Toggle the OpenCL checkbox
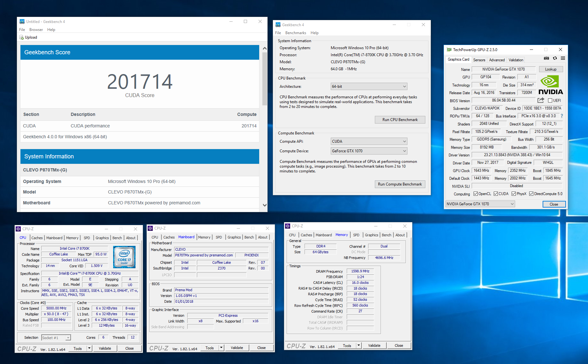Viewport: 588px width, 364px height. point(476,194)
